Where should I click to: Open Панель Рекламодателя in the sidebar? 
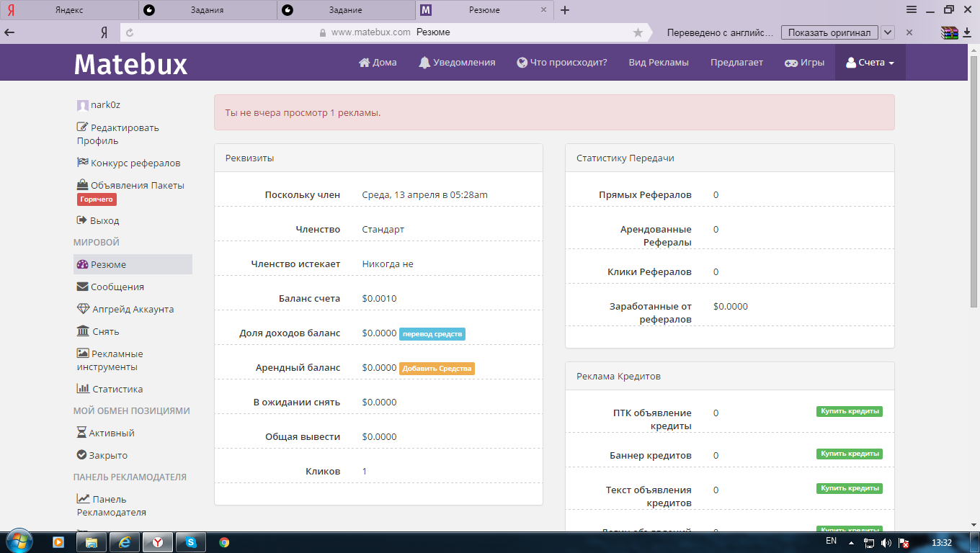tap(112, 505)
